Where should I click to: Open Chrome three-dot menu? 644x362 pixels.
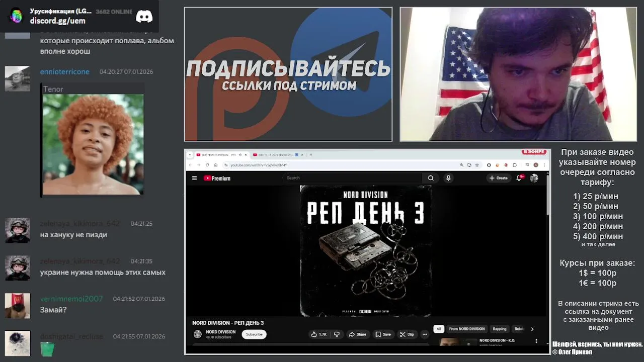pyautogui.click(x=544, y=165)
